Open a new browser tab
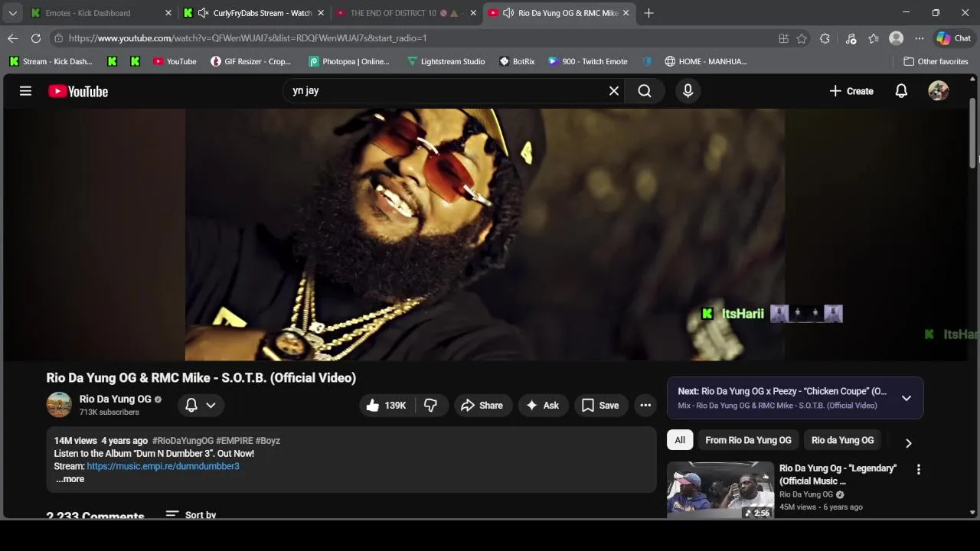 (648, 13)
